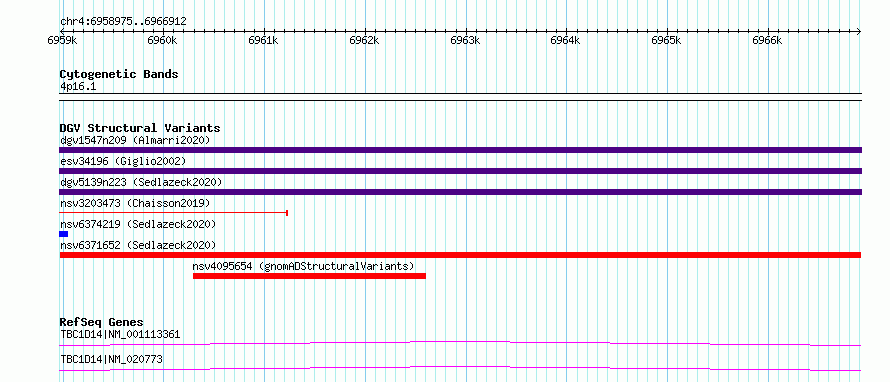Click the 6960k ruler tick label
This screenshot has width=890, height=382.
click(x=162, y=40)
